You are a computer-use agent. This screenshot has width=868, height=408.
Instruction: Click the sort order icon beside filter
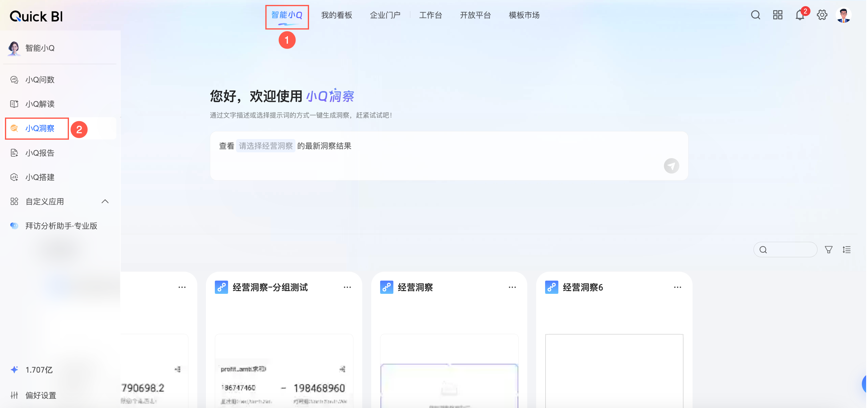[846, 250]
